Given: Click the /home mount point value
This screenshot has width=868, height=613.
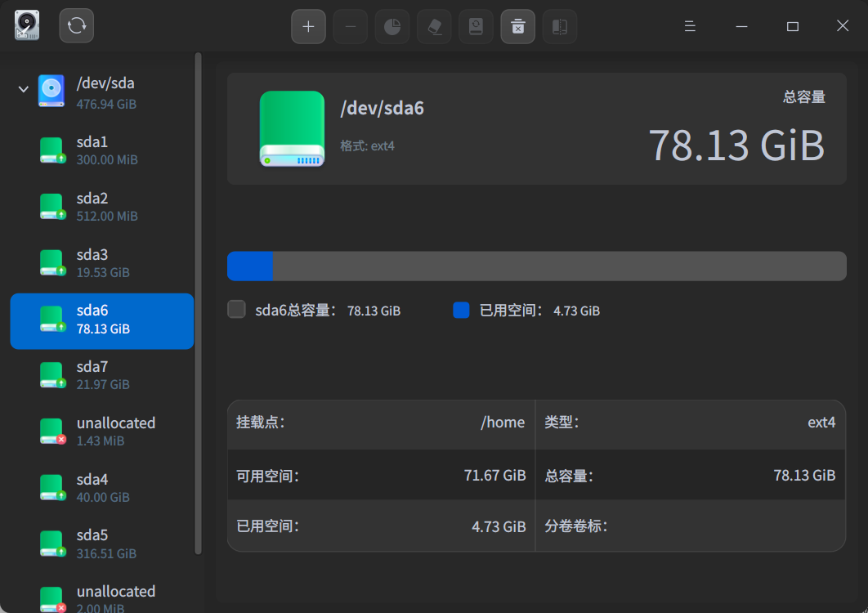Looking at the screenshot, I should point(503,423).
